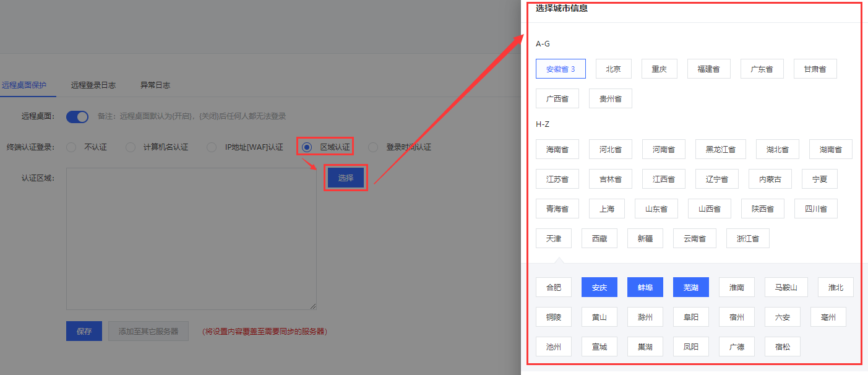
Task: Click inside the 认证区域 text area
Action: click(x=191, y=238)
